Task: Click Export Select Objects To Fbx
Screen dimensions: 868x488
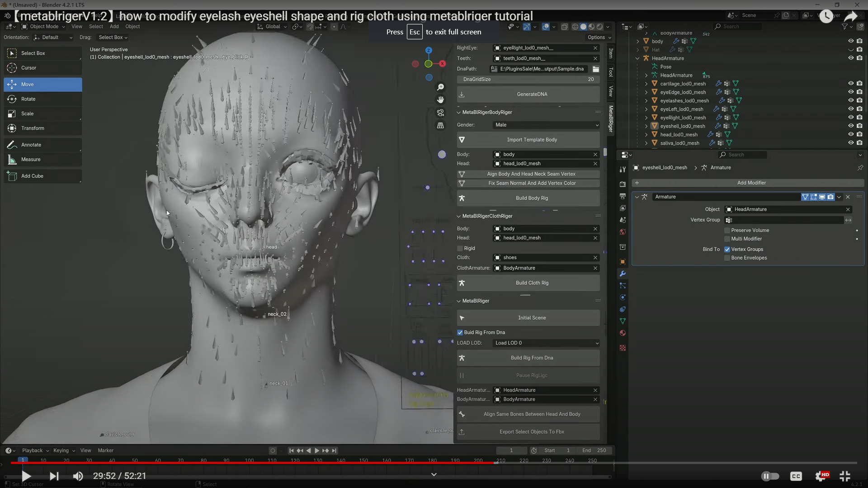Action: [x=528, y=431]
